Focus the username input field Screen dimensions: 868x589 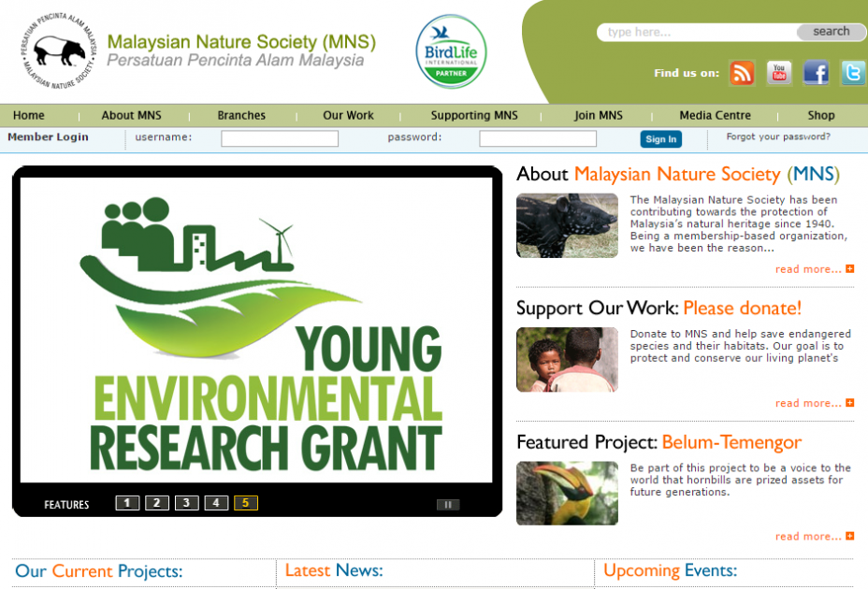(280, 138)
